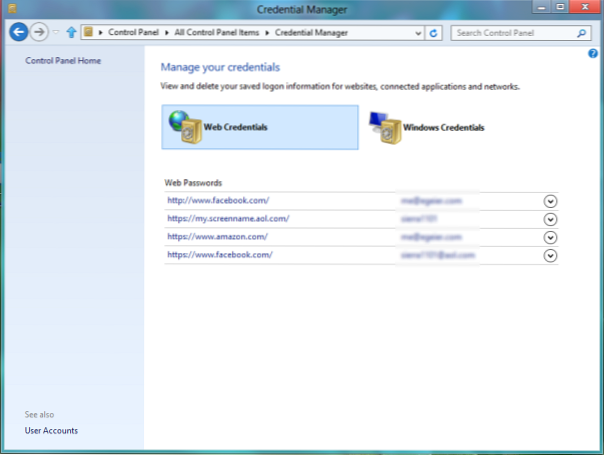Open the help question mark icon
This screenshot has height=455, width=604.
[x=594, y=53]
